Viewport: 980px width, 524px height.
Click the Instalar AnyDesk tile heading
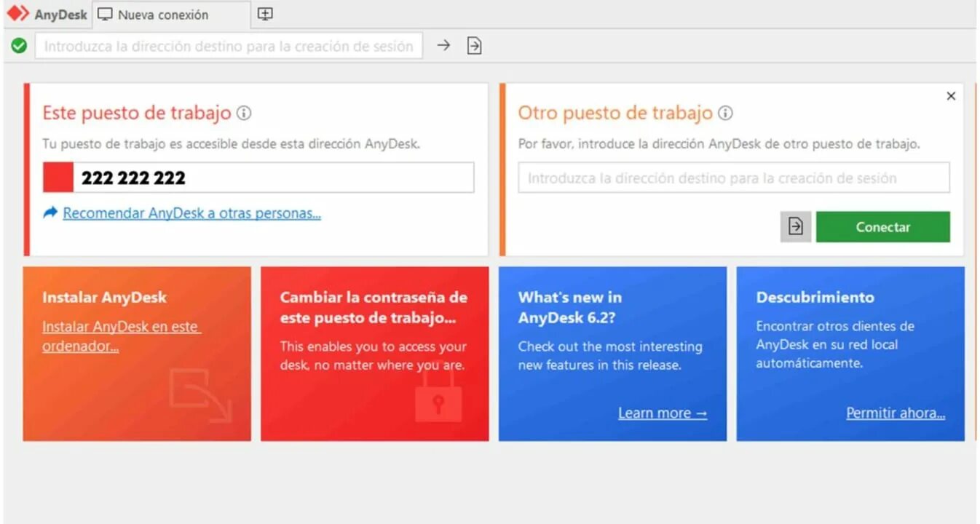click(x=104, y=297)
